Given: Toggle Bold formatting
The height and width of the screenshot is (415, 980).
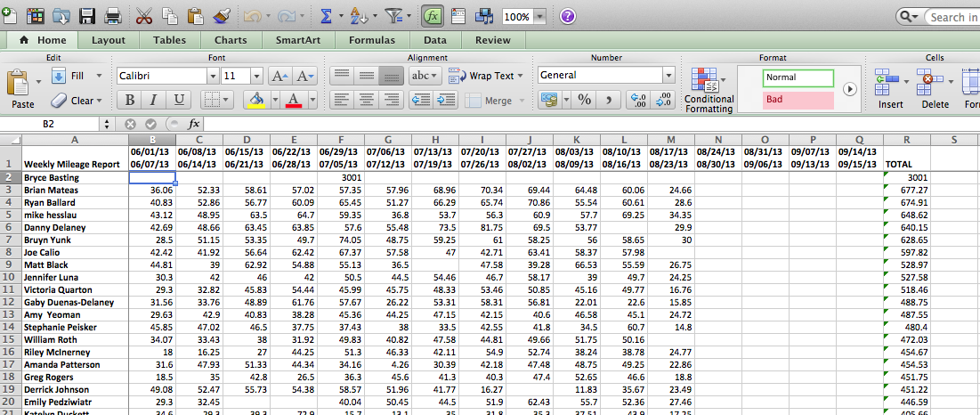Looking at the screenshot, I should pos(129,100).
